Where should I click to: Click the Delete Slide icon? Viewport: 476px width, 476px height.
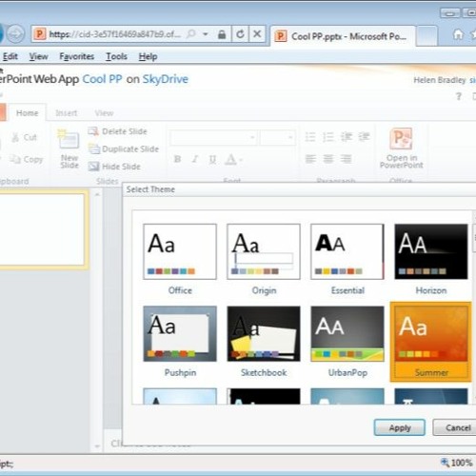point(93,131)
